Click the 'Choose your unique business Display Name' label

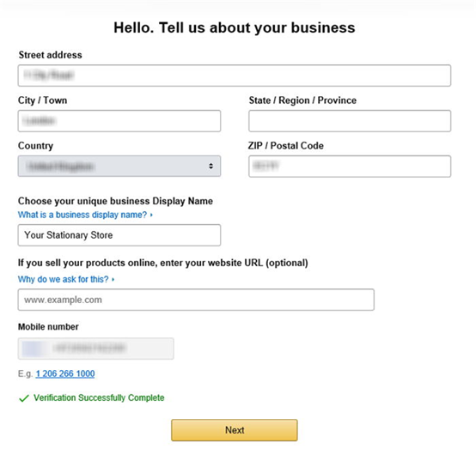coord(115,201)
